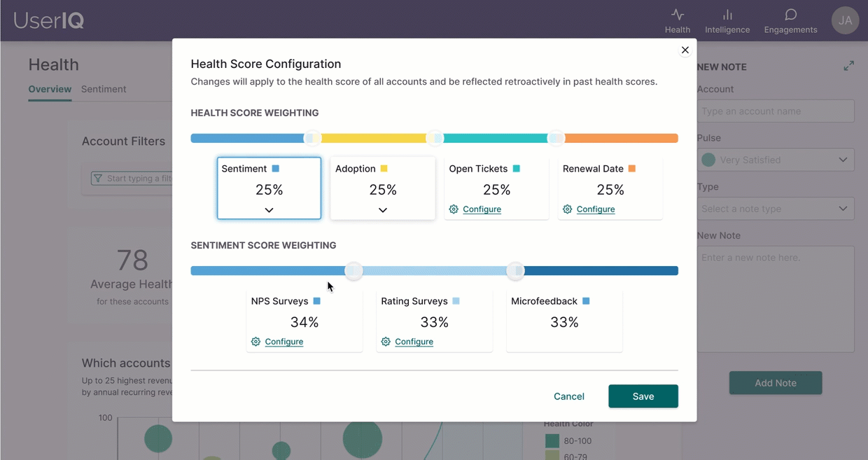Click the NPS Surveys 34% value

(304, 322)
